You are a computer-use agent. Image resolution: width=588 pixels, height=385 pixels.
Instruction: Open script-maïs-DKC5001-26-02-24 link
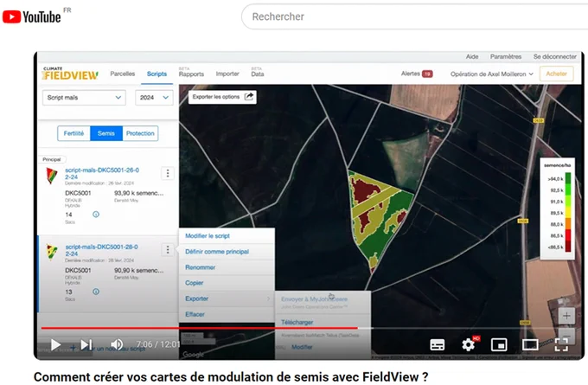(102, 173)
